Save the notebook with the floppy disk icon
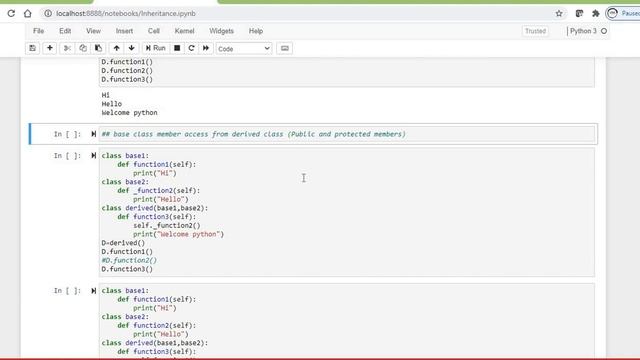 coord(32,48)
